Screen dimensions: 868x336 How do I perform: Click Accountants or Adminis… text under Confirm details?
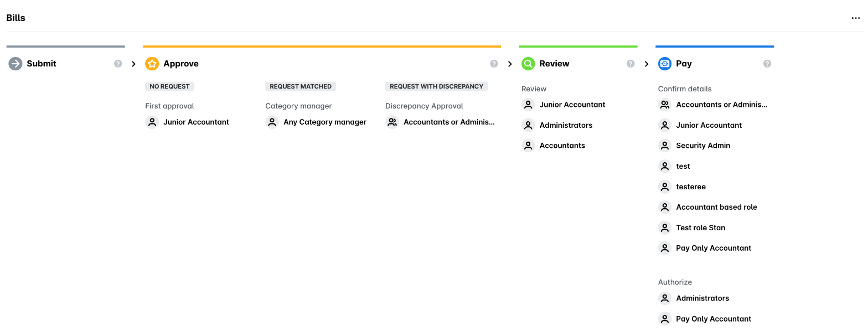(x=722, y=105)
